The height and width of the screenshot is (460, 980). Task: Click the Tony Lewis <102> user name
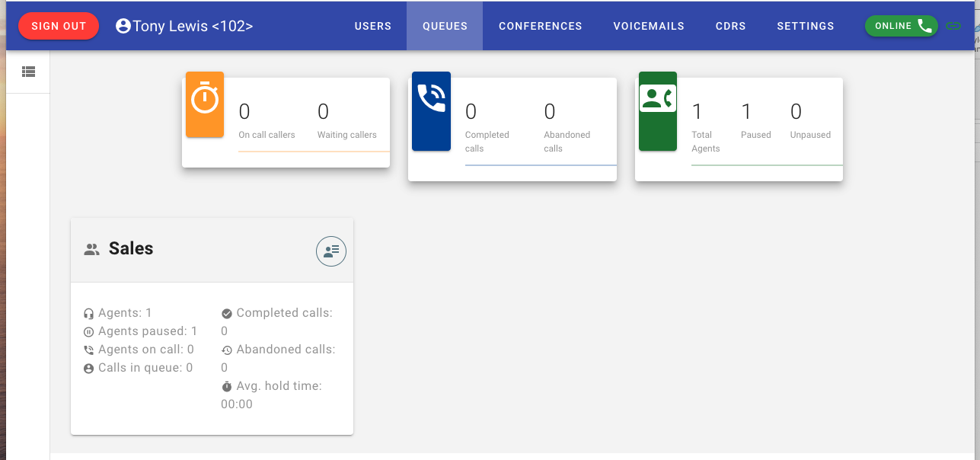(193, 26)
